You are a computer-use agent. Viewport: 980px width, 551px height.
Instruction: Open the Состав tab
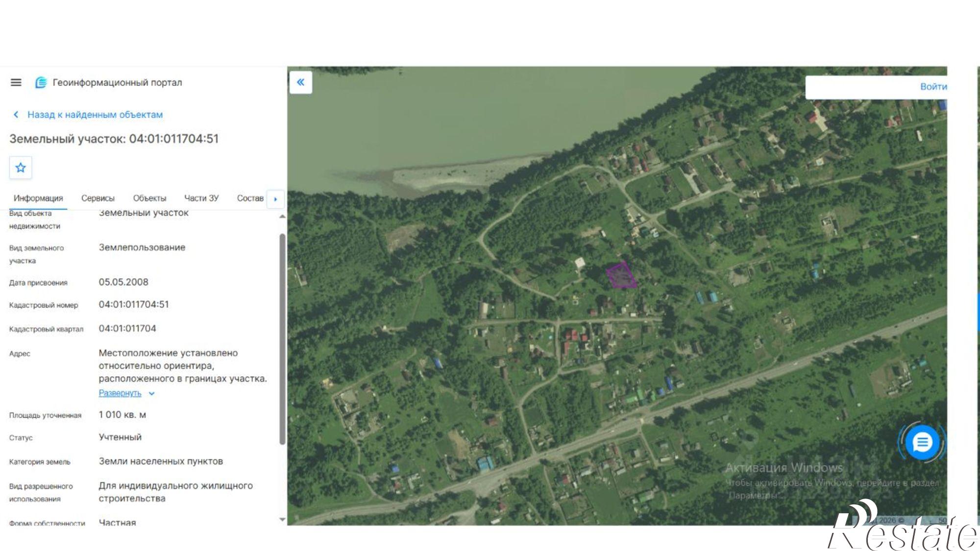click(x=250, y=198)
